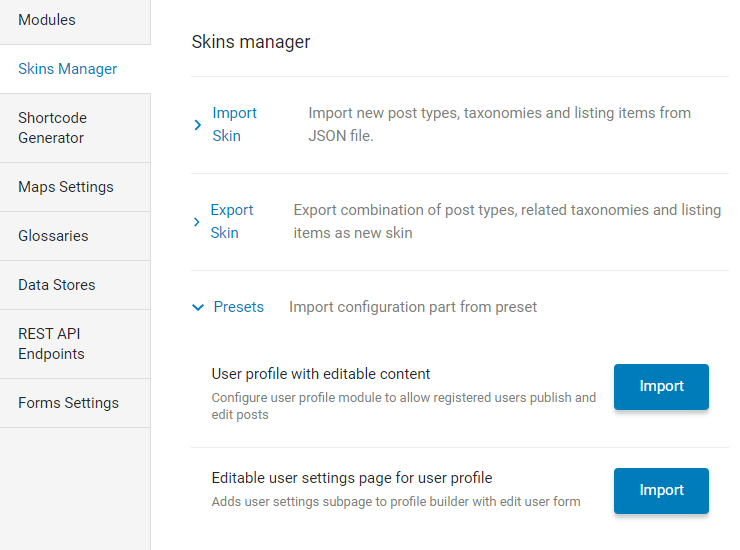Click the Skins manager page heading
Screen dimensions: 740x550
tap(251, 42)
